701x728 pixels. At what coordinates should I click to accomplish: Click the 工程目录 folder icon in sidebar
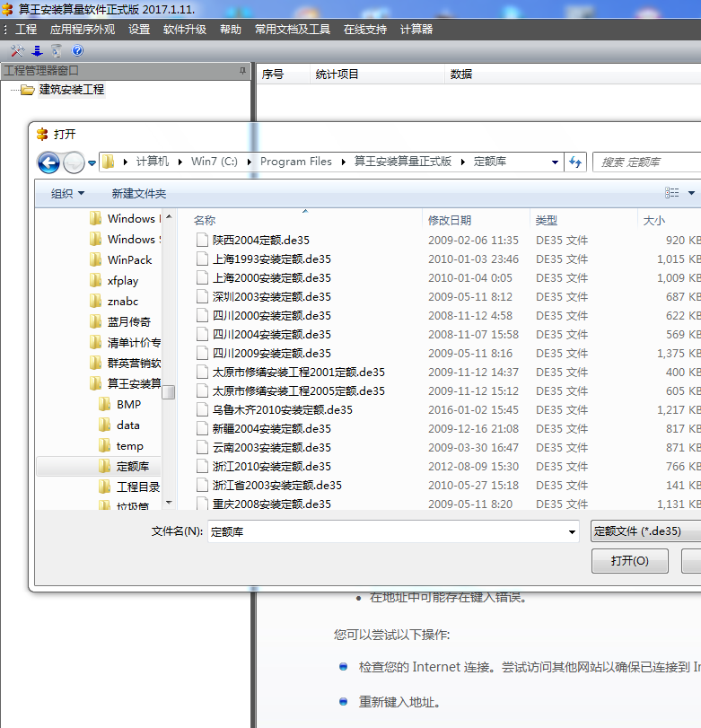[x=105, y=487]
